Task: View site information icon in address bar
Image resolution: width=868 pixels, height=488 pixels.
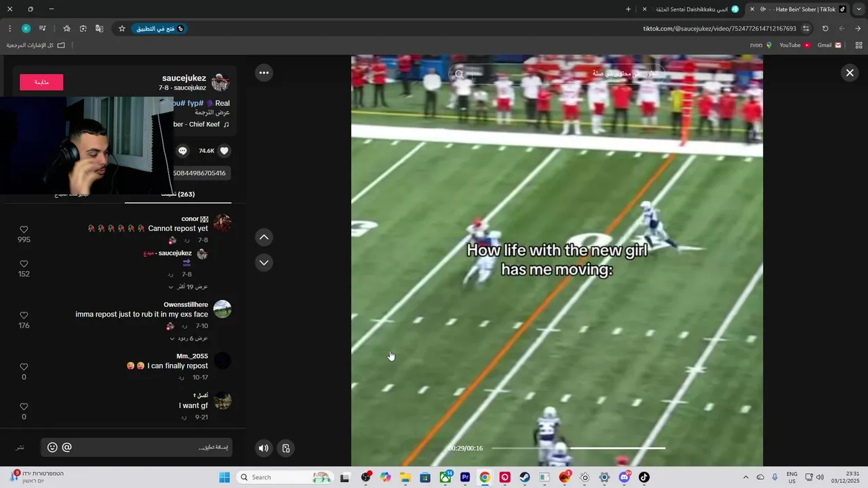Action: pyautogui.click(x=806, y=28)
